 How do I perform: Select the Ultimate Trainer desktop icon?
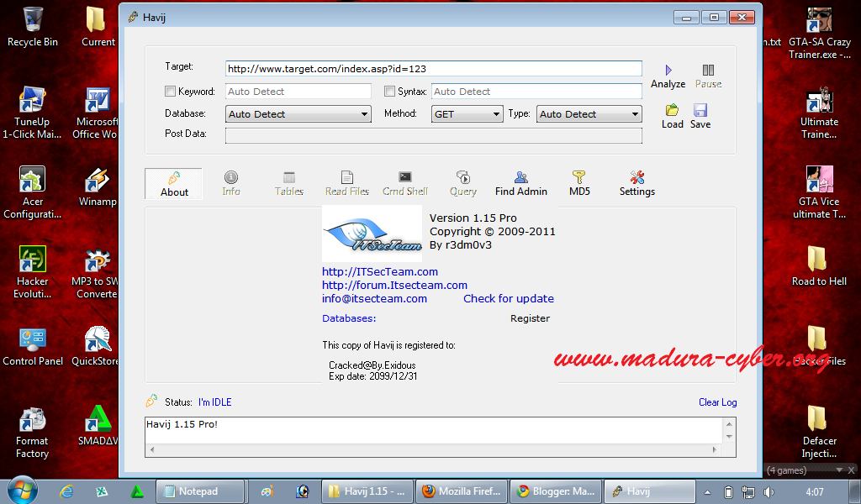819,113
